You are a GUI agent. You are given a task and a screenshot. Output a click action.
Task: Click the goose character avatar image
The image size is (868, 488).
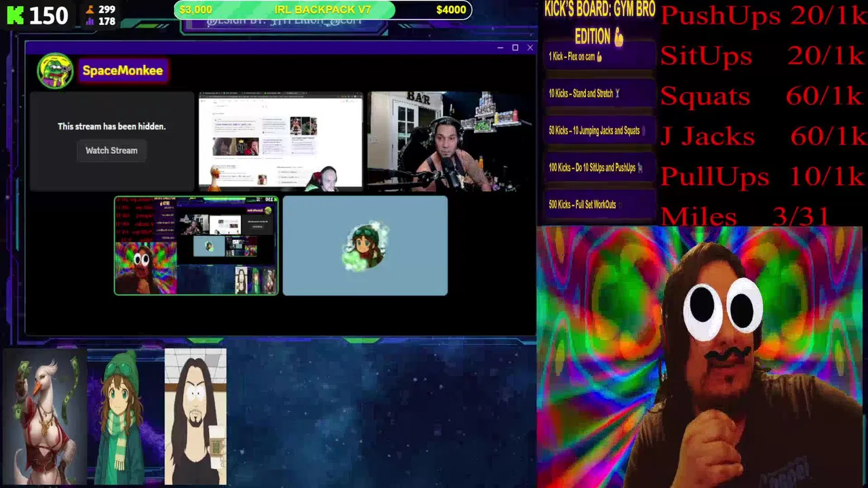tap(43, 418)
